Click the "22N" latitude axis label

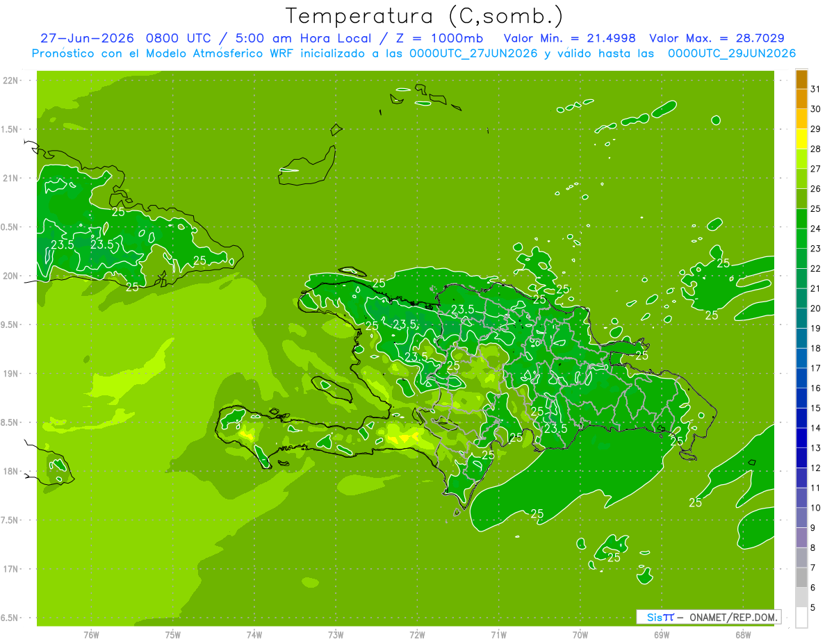click(x=10, y=80)
